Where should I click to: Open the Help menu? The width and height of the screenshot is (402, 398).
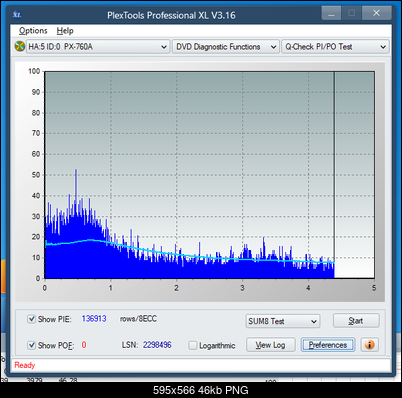tap(65, 31)
